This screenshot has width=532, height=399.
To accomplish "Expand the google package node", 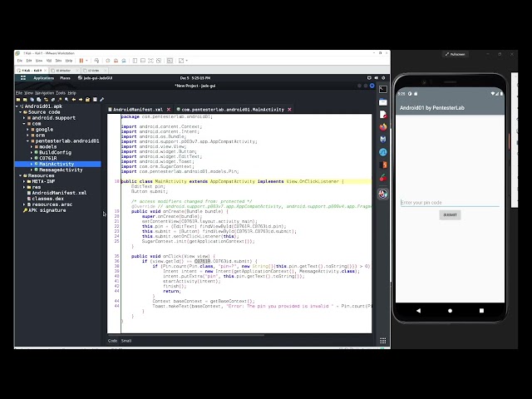I will [x=28, y=130].
